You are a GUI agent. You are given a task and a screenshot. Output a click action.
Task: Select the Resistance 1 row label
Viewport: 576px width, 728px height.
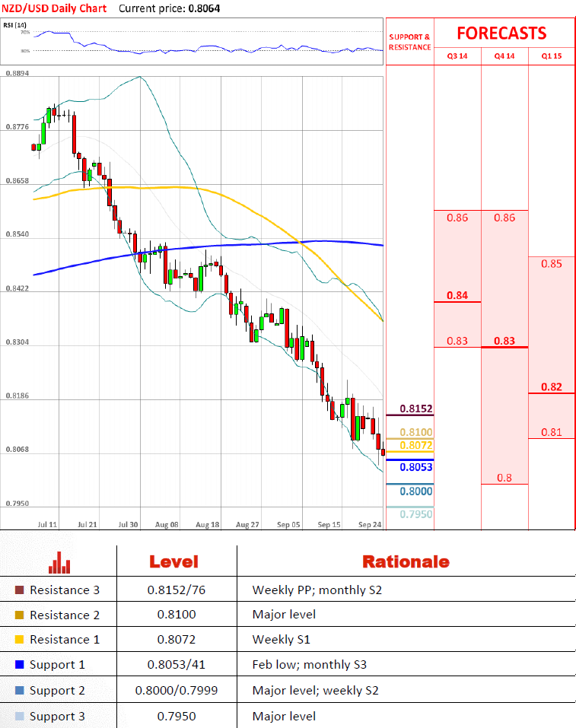click(x=65, y=639)
